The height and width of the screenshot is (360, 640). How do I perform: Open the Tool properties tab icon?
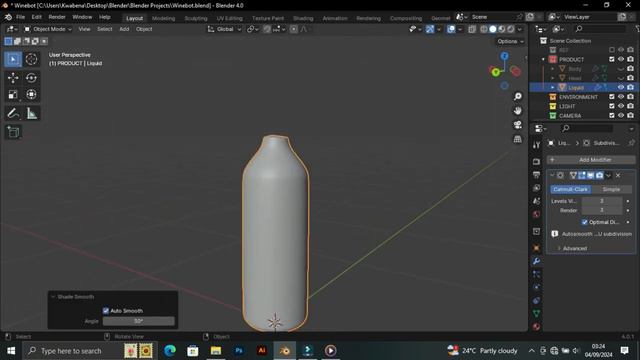(x=536, y=145)
